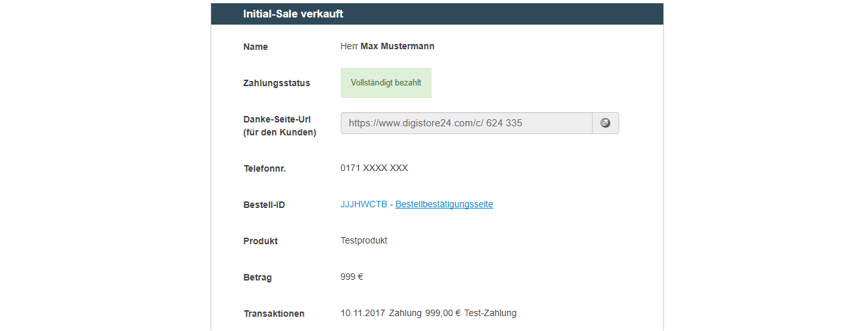868x331 pixels.
Task: Click the "Zahlungsstatus" field label
Action: click(x=277, y=84)
